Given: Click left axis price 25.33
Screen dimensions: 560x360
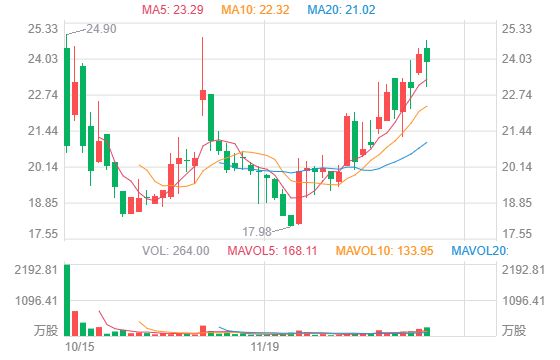Looking at the screenshot, I should 43,29.
